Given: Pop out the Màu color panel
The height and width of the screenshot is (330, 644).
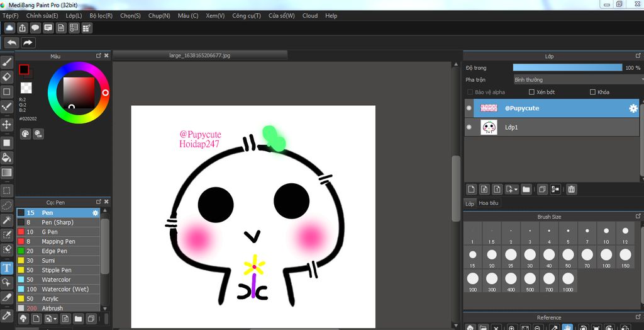Looking at the screenshot, I should 99,55.
